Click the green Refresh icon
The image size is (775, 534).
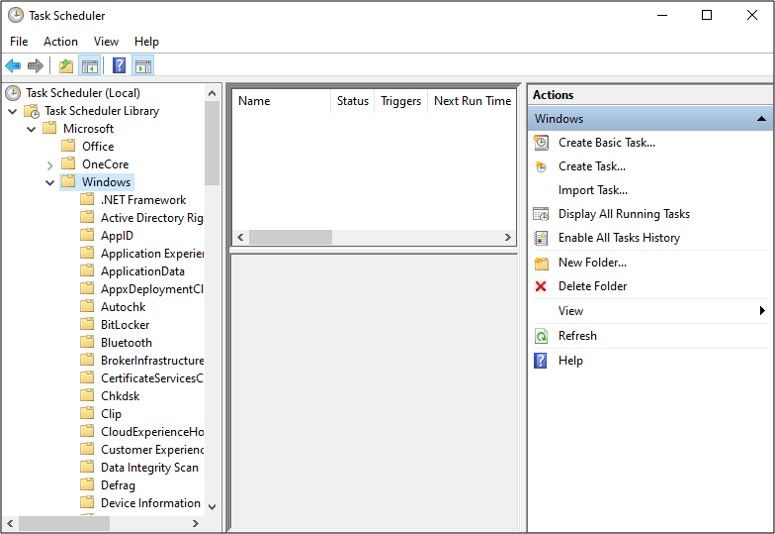pyautogui.click(x=541, y=336)
